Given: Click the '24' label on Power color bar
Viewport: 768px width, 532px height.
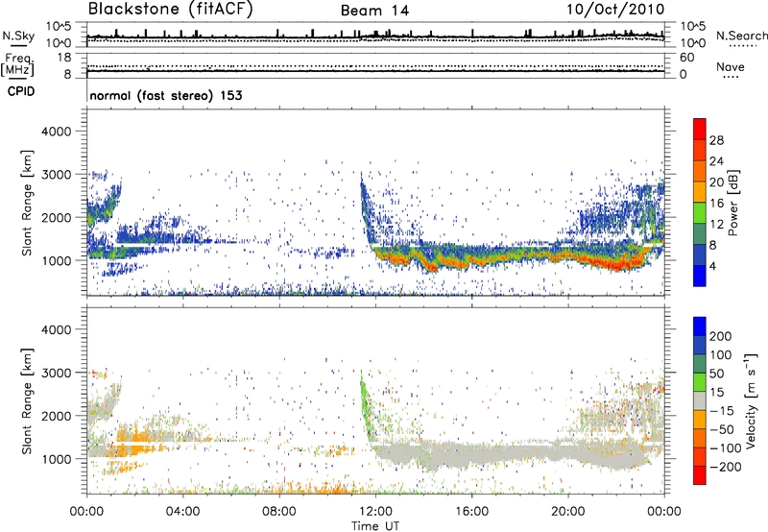Looking at the screenshot, I should pos(716,161).
